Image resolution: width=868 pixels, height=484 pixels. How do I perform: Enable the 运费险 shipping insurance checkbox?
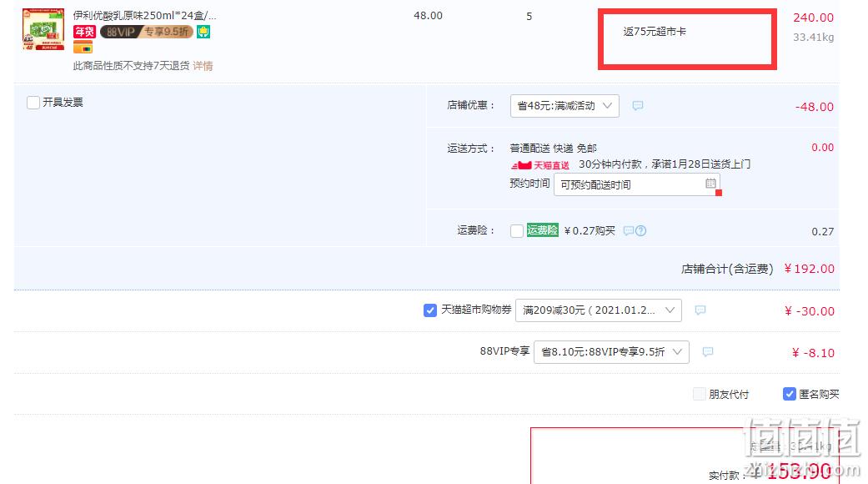click(x=516, y=231)
